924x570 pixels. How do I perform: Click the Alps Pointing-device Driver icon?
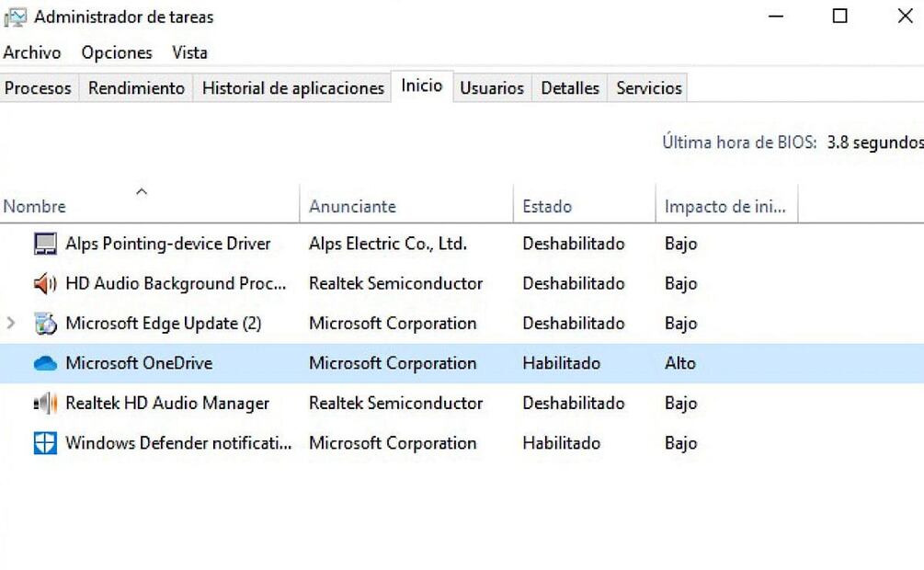(x=45, y=244)
